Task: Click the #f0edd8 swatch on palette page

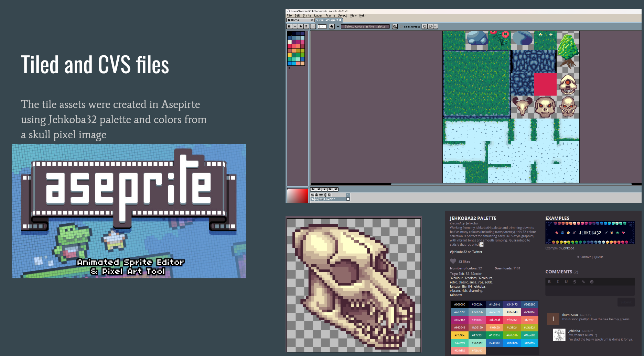Action: tap(512, 312)
